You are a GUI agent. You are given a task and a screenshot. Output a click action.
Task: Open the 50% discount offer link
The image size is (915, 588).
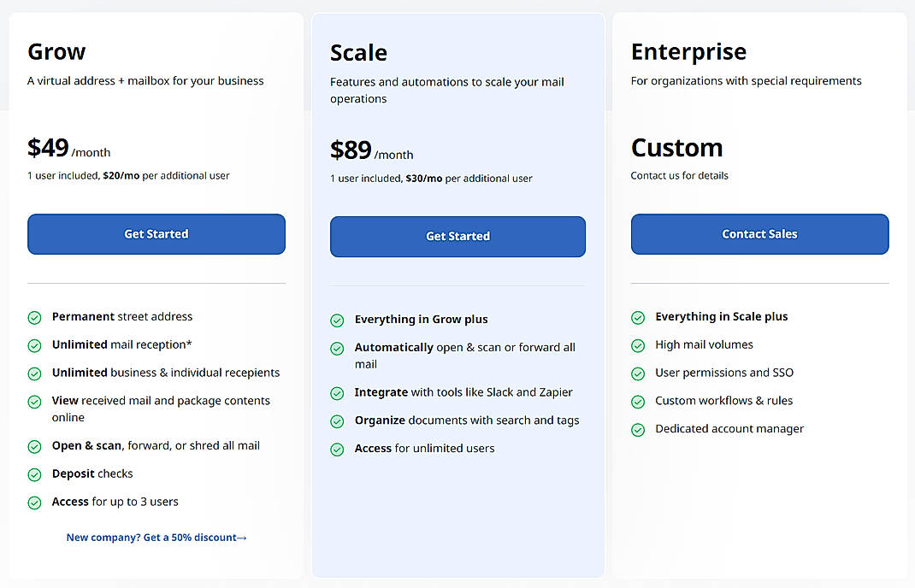point(156,538)
